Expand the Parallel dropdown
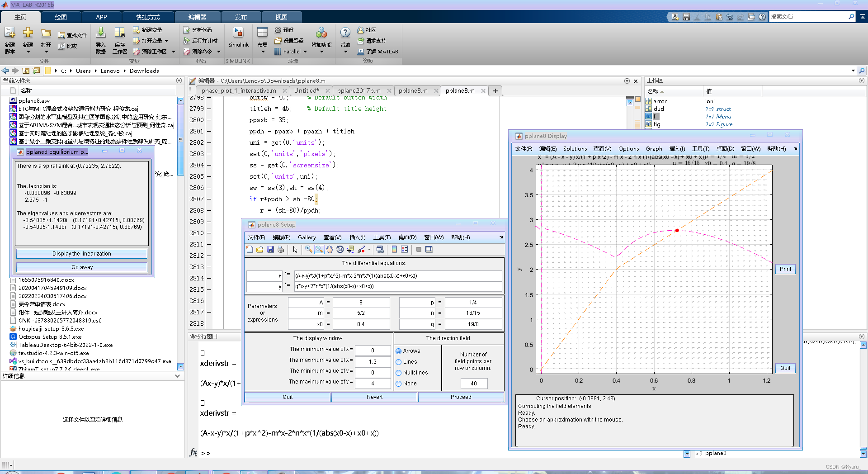This screenshot has height=474, width=868. [305, 52]
